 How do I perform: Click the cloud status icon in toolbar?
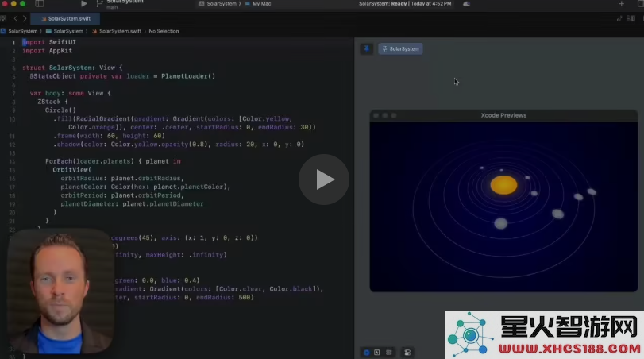point(467,4)
